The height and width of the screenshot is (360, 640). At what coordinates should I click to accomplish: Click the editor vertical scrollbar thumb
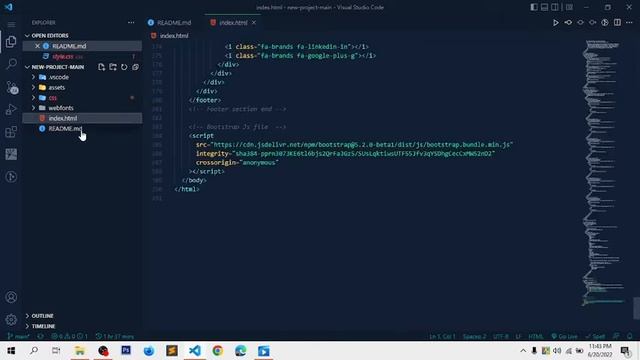click(636, 308)
